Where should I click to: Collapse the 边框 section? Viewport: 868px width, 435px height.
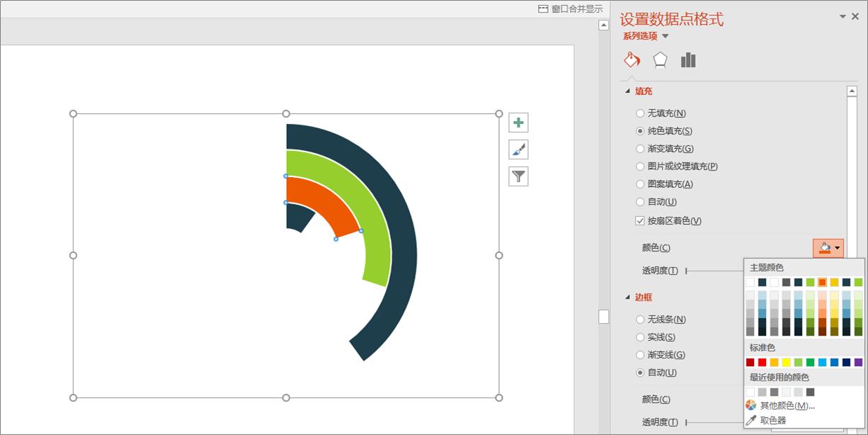[x=627, y=298]
